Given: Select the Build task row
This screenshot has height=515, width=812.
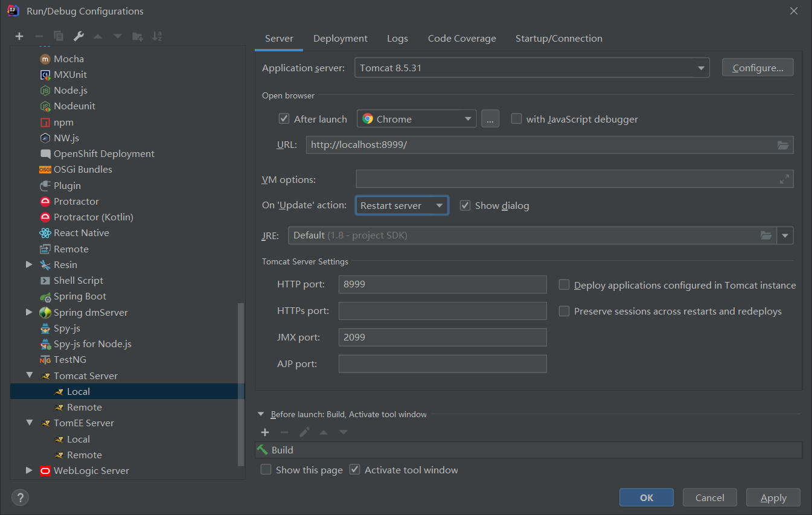Looking at the screenshot, I should click(528, 450).
